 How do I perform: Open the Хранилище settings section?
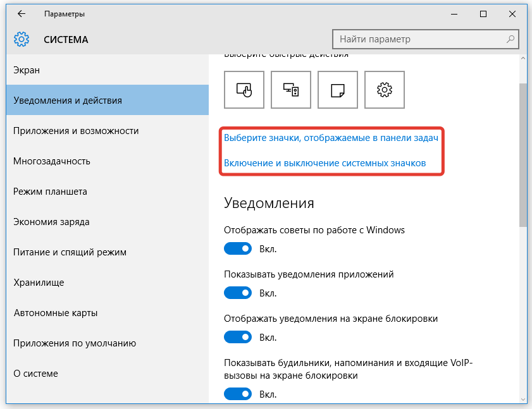tap(39, 283)
